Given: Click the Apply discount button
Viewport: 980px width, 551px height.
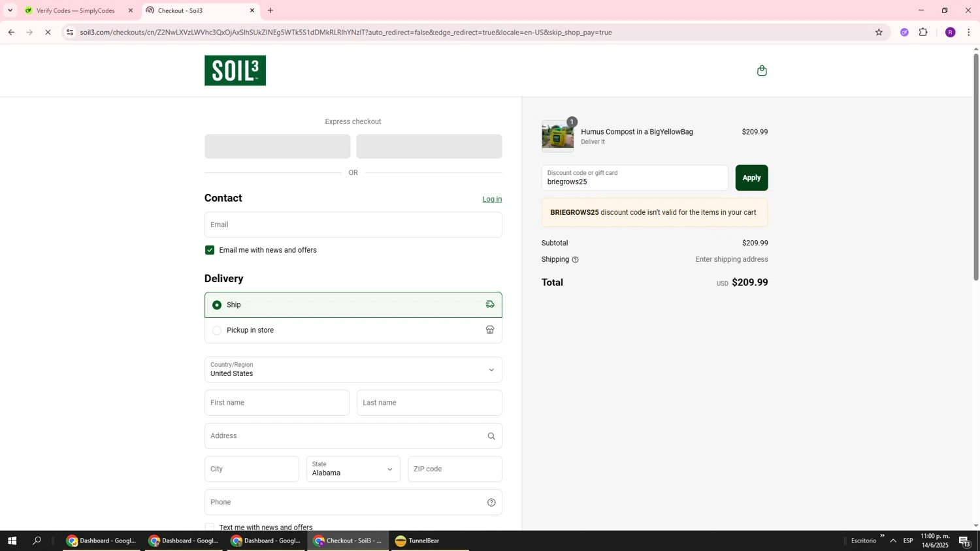Looking at the screenshot, I should click(x=751, y=178).
